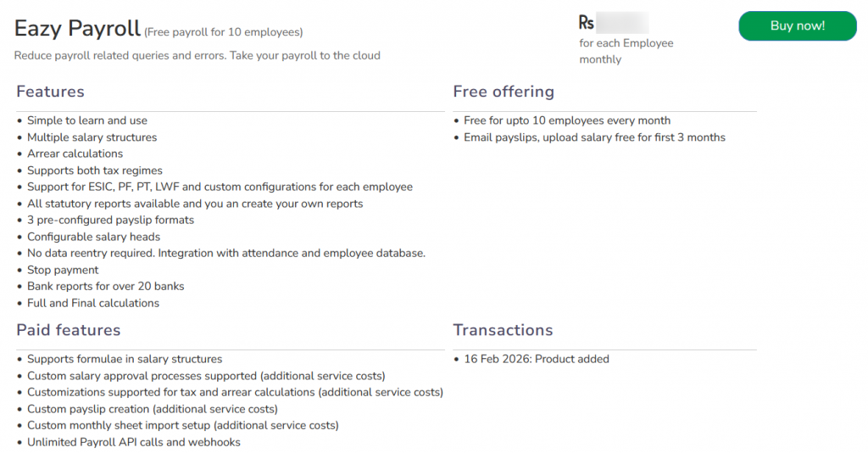Screen dimensions: 868x453
Task: Click the Eazy Payroll product title
Action: [77, 29]
